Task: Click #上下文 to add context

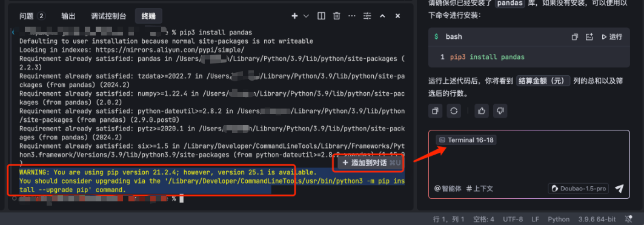Action: (x=480, y=189)
